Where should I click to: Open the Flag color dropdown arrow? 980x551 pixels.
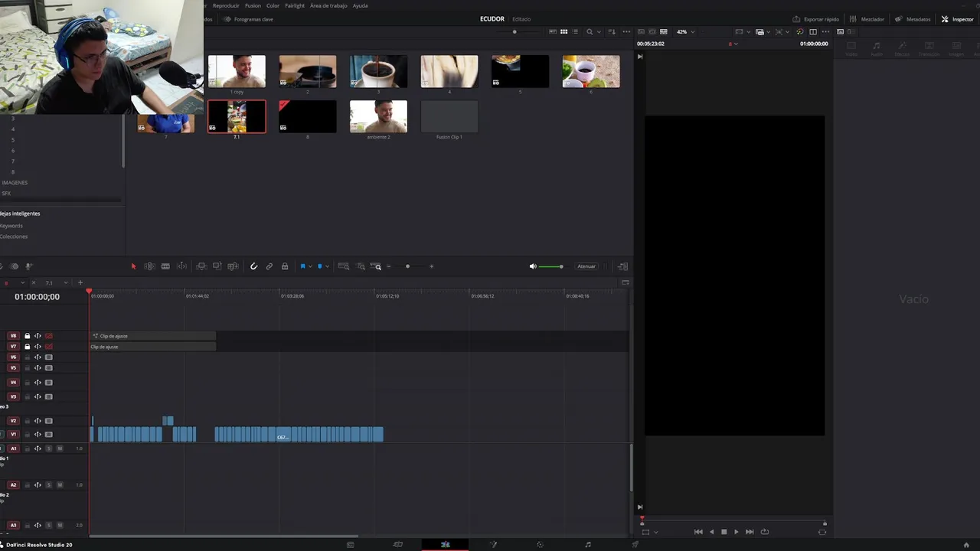click(310, 266)
